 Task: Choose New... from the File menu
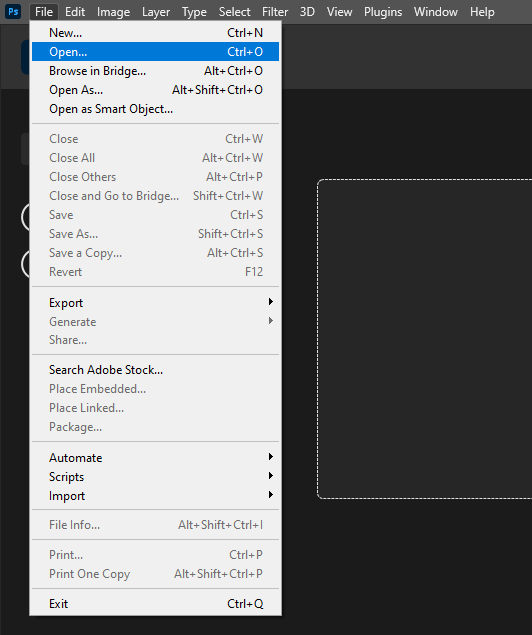(x=155, y=33)
